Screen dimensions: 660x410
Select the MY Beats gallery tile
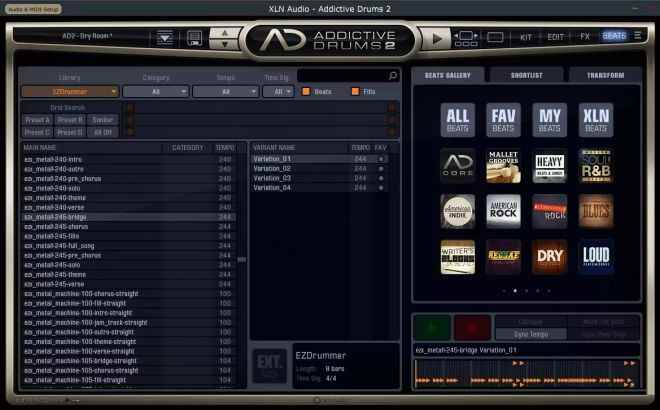(x=549, y=120)
